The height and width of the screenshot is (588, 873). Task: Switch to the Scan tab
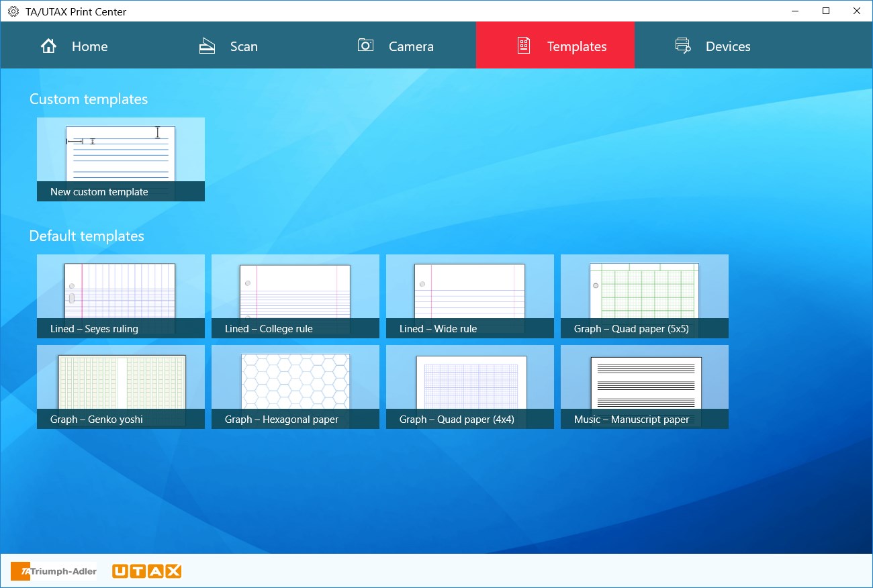point(228,46)
